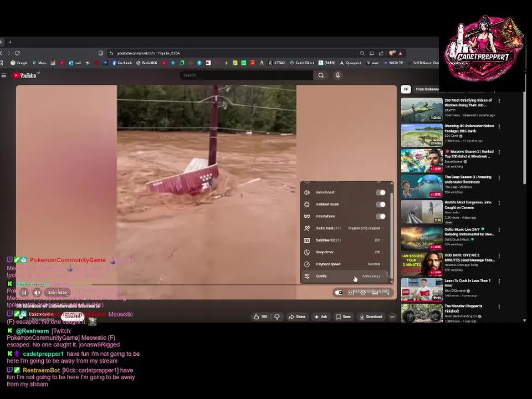The width and height of the screenshot is (532, 399).
Task: Save the video to a playlist
Action: [344, 316]
